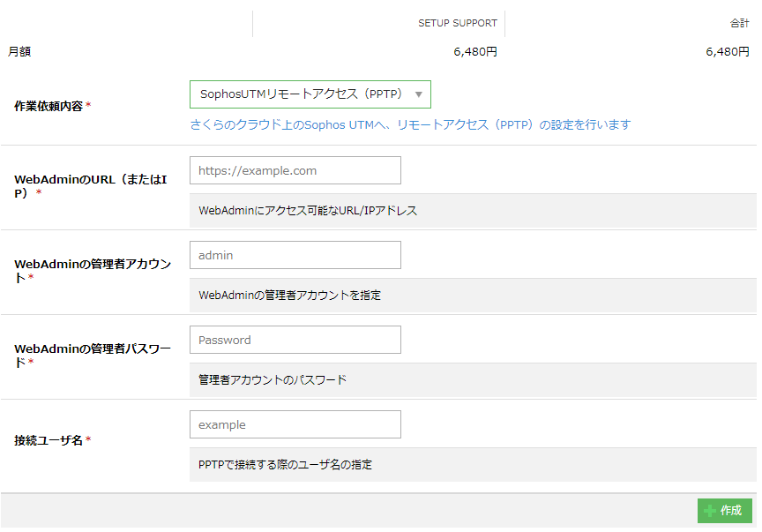Viewport: 762px width, 532px height.
Task: Click the 作業依頼内容 field label
Action: [x=49, y=106]
